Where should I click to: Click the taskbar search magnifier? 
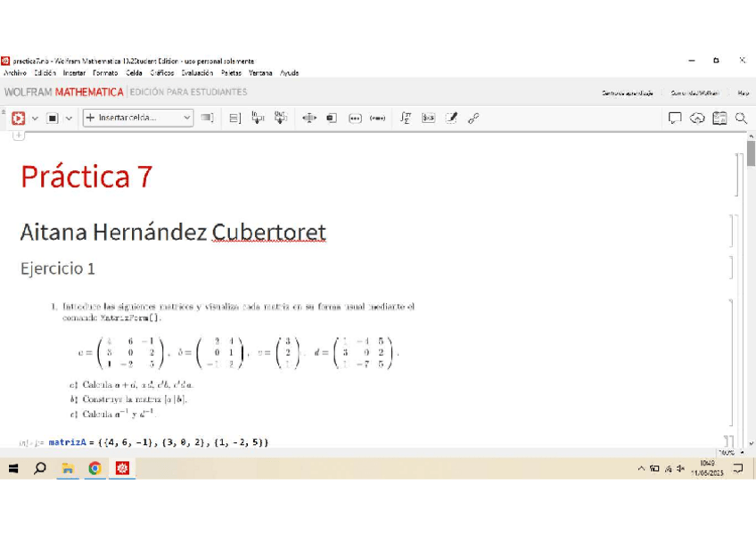(40, 468)
